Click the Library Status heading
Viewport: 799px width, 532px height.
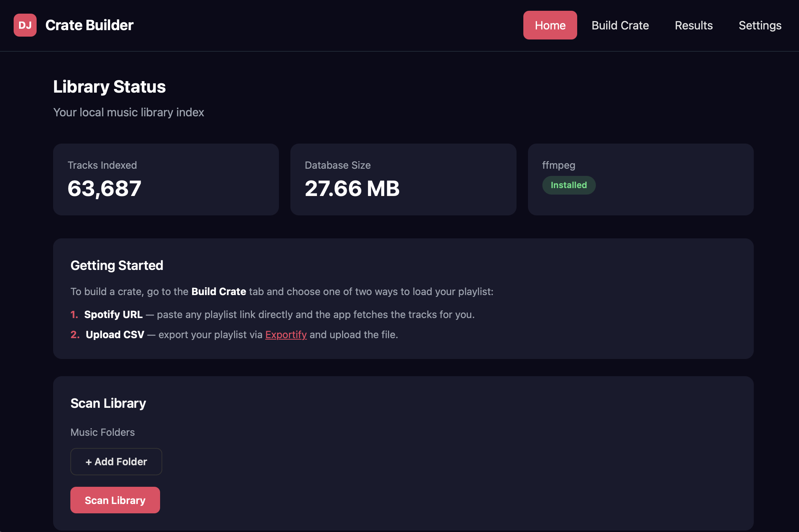point(109,86)
